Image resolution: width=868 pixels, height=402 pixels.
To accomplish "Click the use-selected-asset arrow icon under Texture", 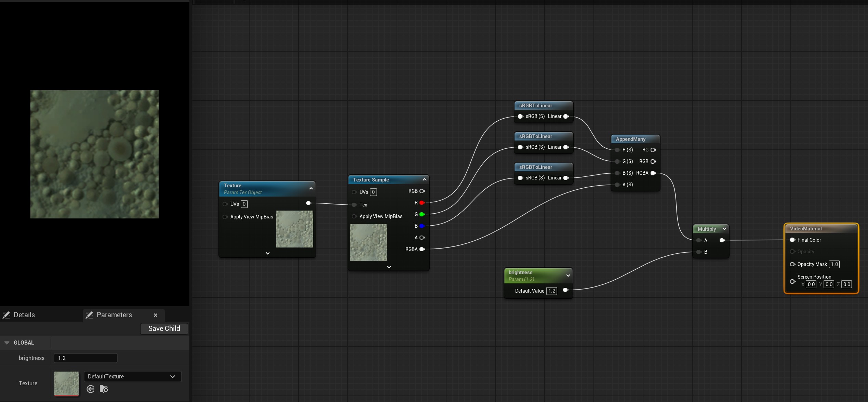I will pos(91,389).
